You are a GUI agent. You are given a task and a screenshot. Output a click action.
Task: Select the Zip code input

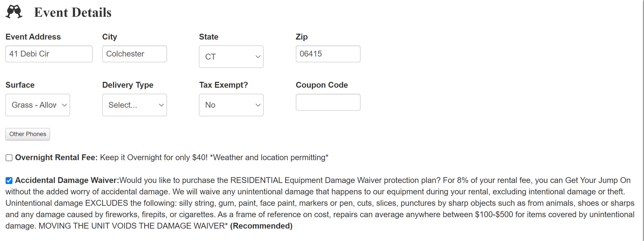click(328, 54)
